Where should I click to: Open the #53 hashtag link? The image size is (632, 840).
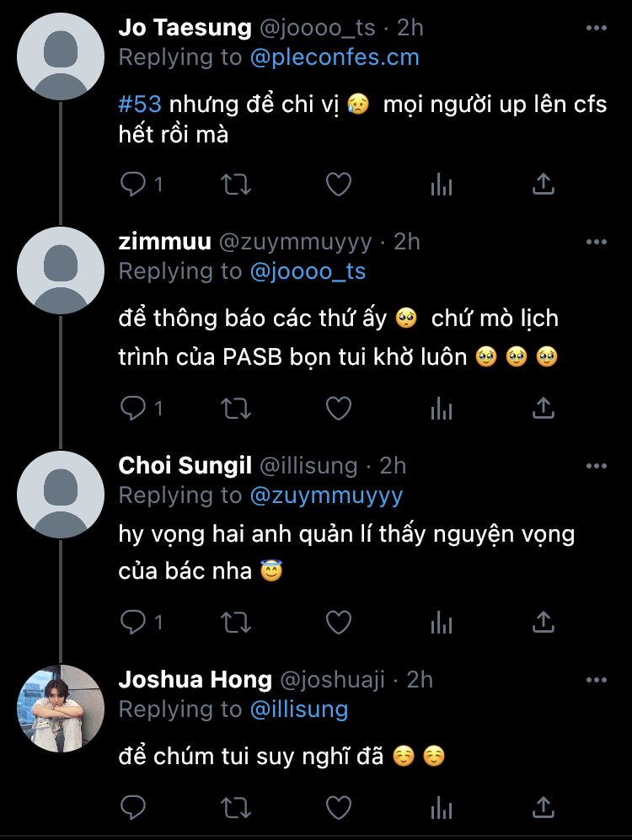click(140, 104)
